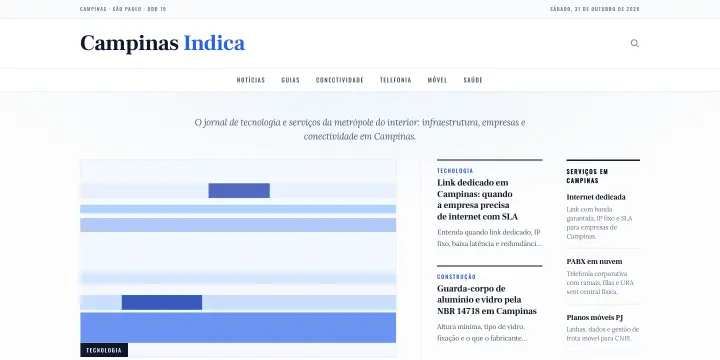The image size is (720, 360).
Task: Click the date text Sábado, 31 de outubro
Action: pos(595,9)
